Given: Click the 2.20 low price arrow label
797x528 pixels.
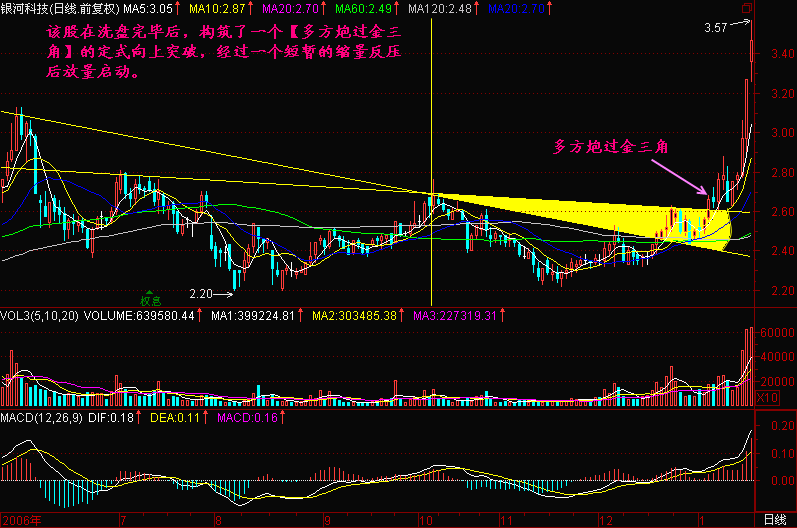Looking at the screenshot, I should (x=210, y=294).
